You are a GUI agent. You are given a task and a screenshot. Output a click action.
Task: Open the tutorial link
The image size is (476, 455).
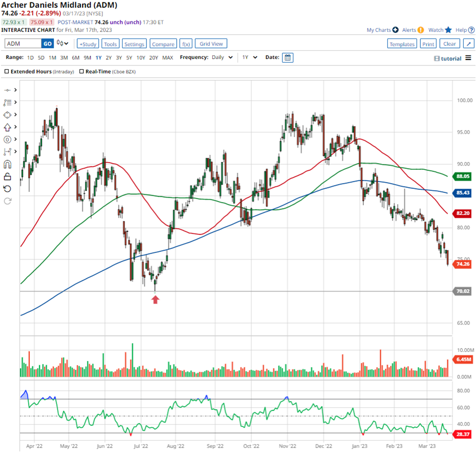[x=448, y=58]
